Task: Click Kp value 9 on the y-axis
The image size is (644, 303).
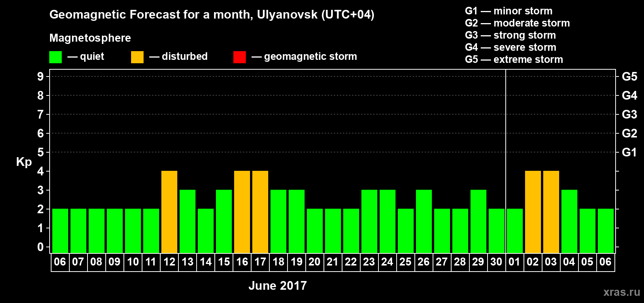Action: tap(41, 77)
